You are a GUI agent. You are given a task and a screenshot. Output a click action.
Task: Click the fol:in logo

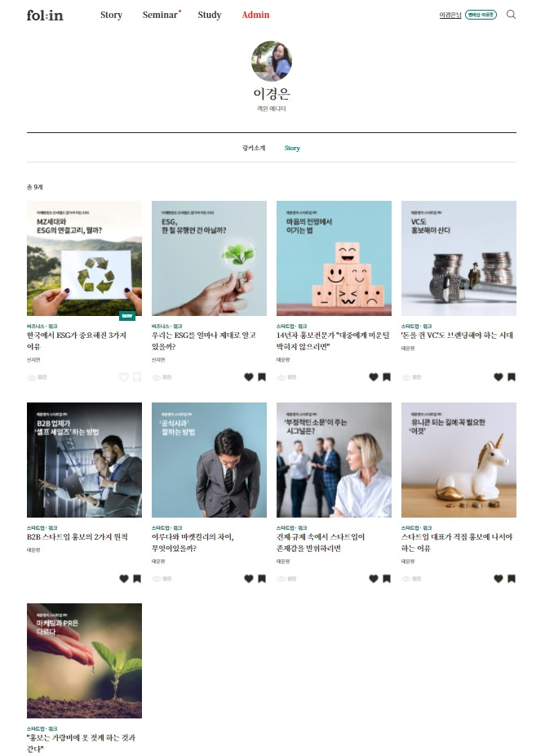45,16
